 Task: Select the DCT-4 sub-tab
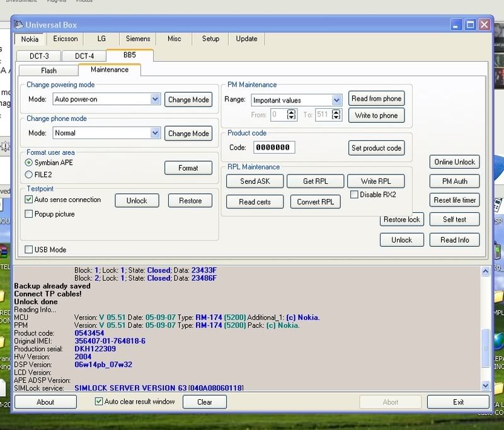pyautogui.click(x=84, y=56)
